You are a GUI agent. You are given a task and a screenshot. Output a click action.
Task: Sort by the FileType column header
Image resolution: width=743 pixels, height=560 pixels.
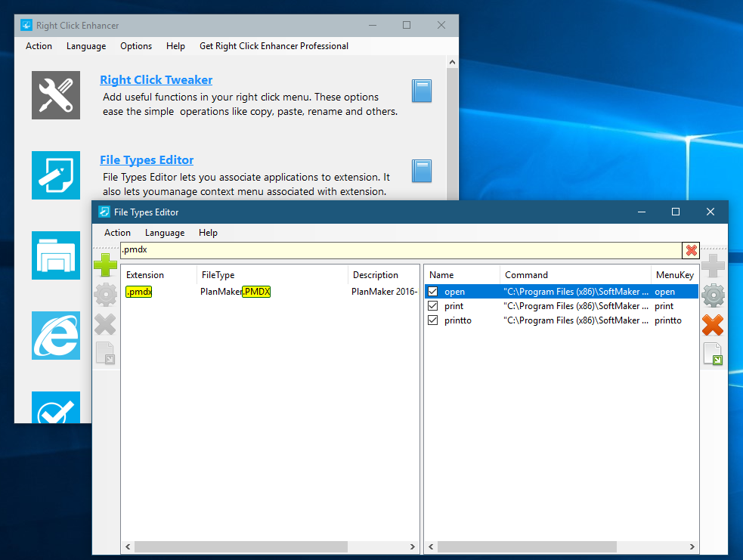[x=272, y=275]
